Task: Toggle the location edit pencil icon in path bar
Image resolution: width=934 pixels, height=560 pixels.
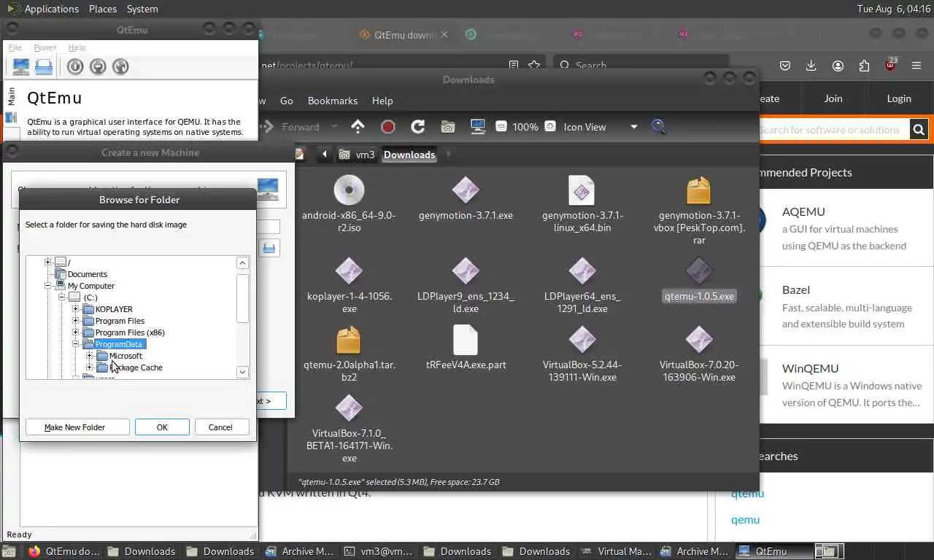Action: click(x=299, y=154)
